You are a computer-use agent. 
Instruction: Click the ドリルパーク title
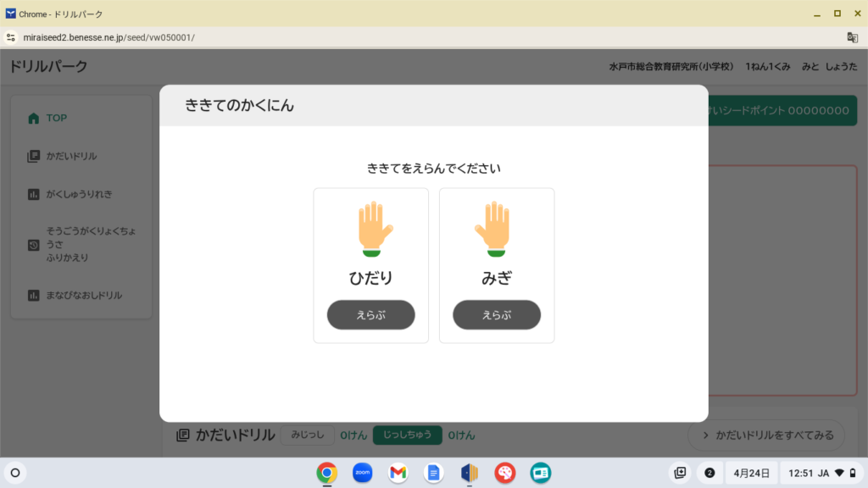coord(48,66)
